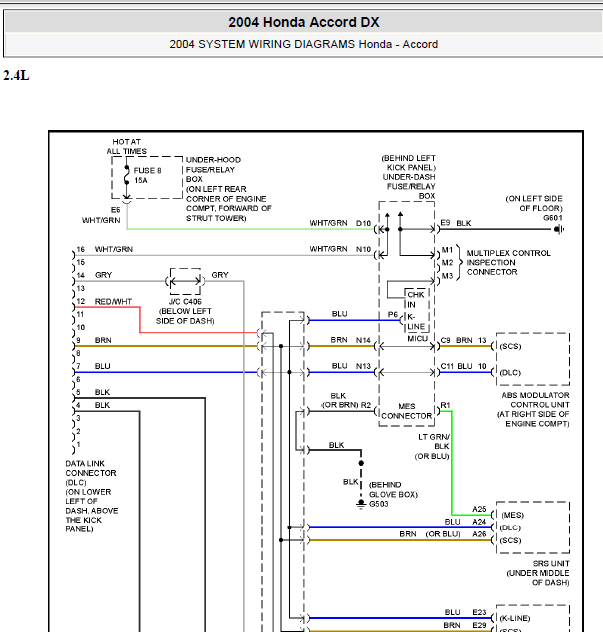
Task: Click "MULTIPLEX CONTROL INSPECTION CONNECTOR" label
Action: click(508, 262)
